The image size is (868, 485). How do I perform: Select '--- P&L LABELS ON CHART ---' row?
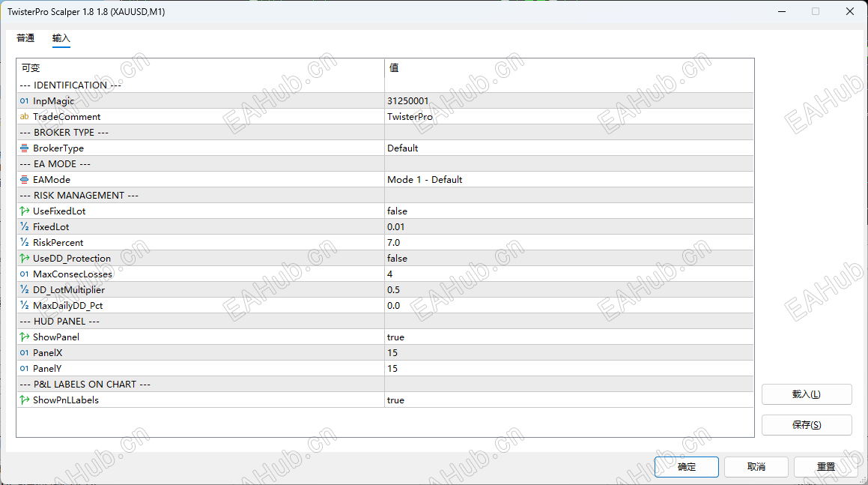tap(385, 384)
